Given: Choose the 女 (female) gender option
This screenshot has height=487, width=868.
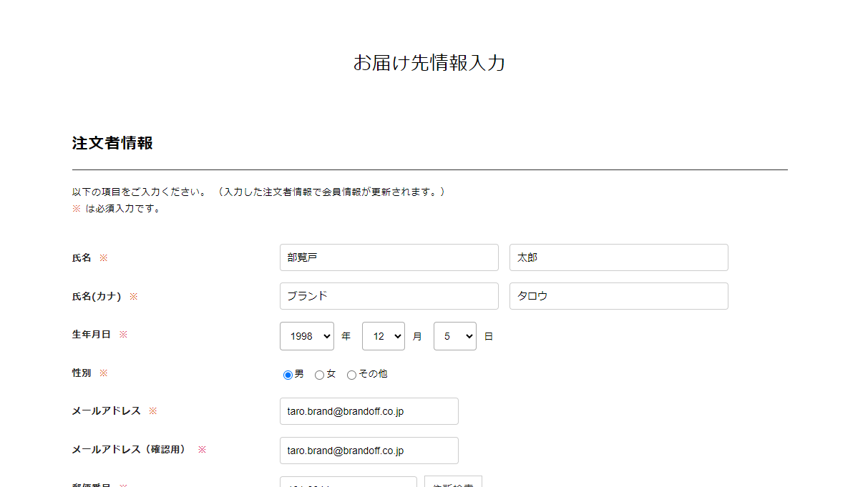Looking at the screenshot, I should coord(319,375).
